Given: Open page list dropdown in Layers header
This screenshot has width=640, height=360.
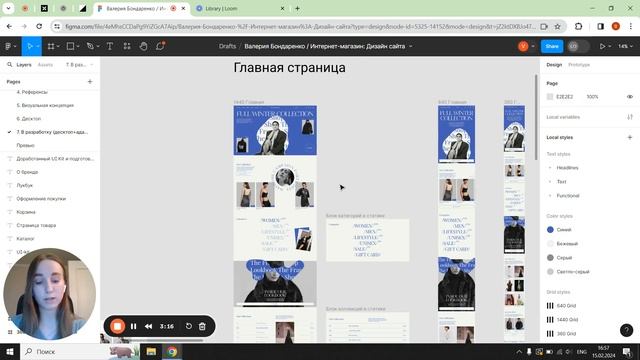Looking at the screenshot, I should [x=80, y=64].
